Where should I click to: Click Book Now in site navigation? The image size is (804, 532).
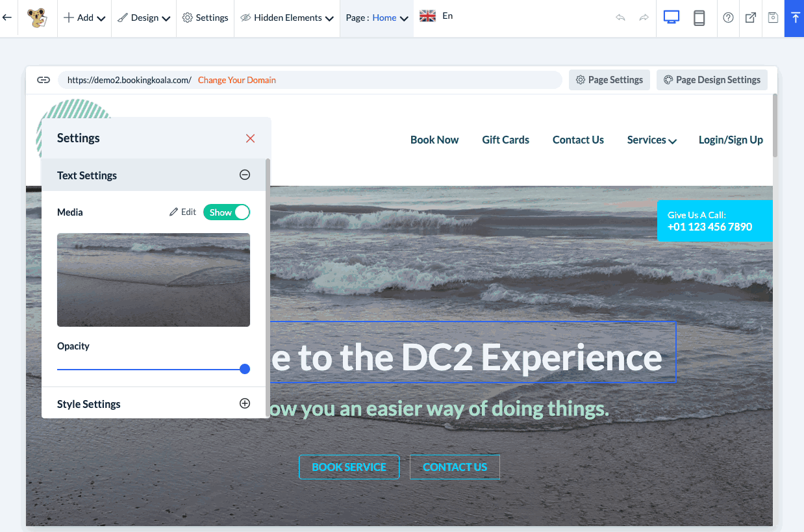point(434,140)
